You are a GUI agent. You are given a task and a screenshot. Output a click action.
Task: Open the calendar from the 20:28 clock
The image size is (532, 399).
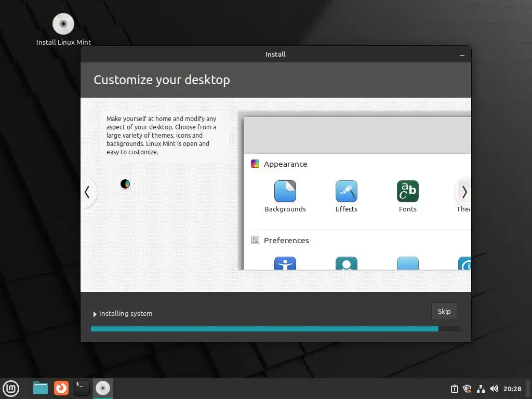click(x=512, y=389)
